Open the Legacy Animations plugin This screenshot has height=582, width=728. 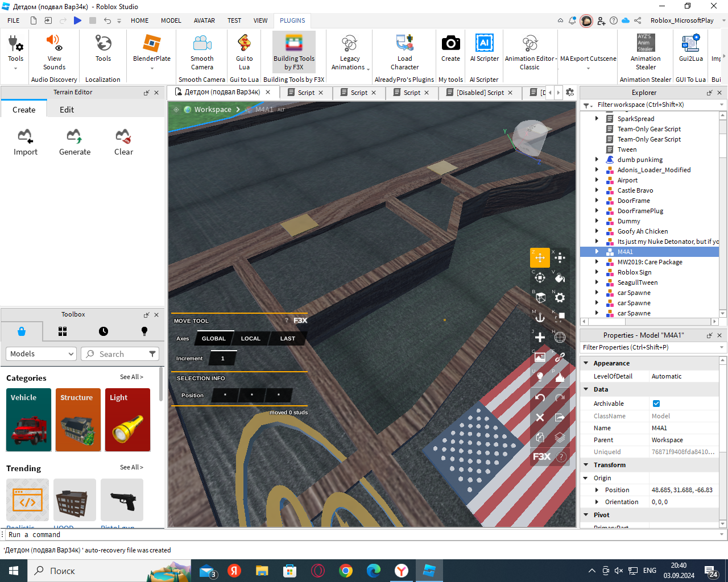(x=349, y=52)
